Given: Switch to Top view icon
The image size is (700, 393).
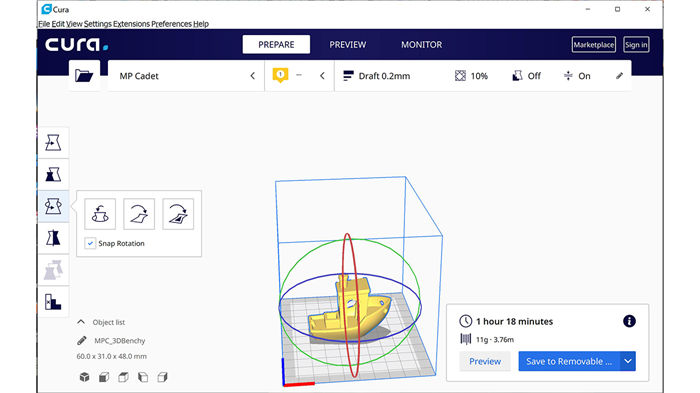Looking at the screenshot, I should 123,377.
